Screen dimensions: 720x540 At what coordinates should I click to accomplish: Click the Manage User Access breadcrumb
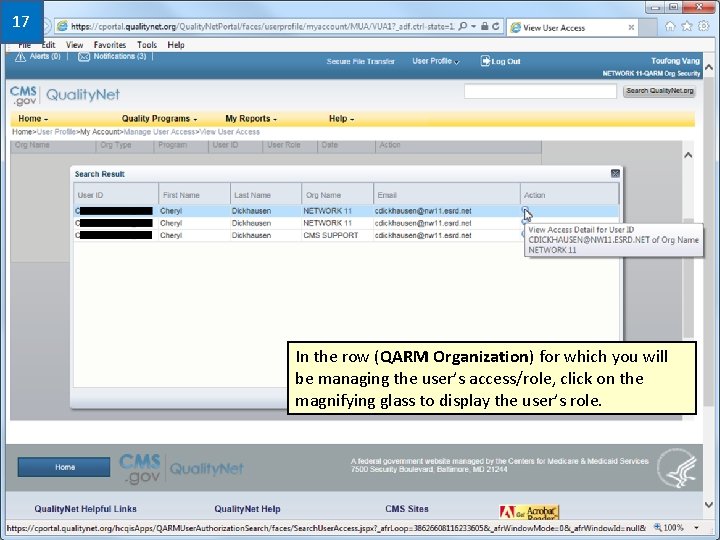pos(159,132)
